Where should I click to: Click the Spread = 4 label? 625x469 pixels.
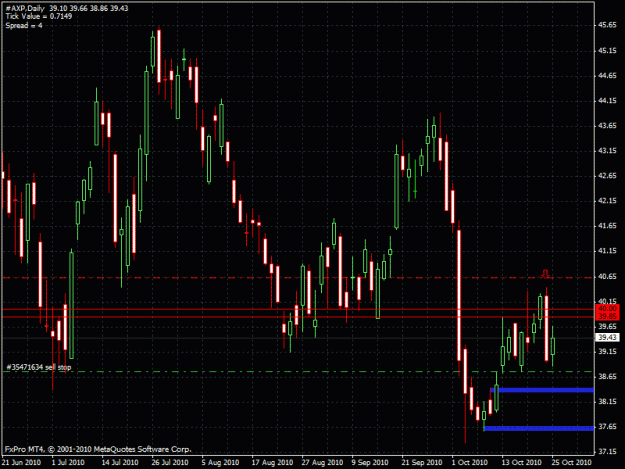tap(24, 26)
